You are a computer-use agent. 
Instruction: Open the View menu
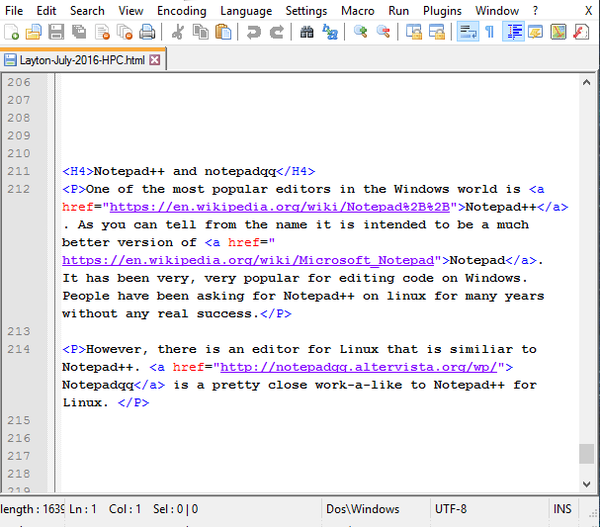130,11
